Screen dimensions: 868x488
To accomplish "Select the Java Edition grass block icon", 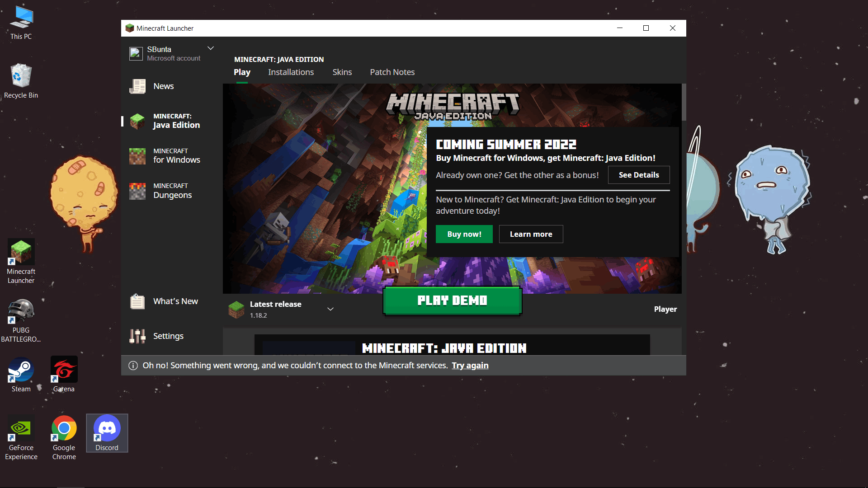I will tap(137, 121).
